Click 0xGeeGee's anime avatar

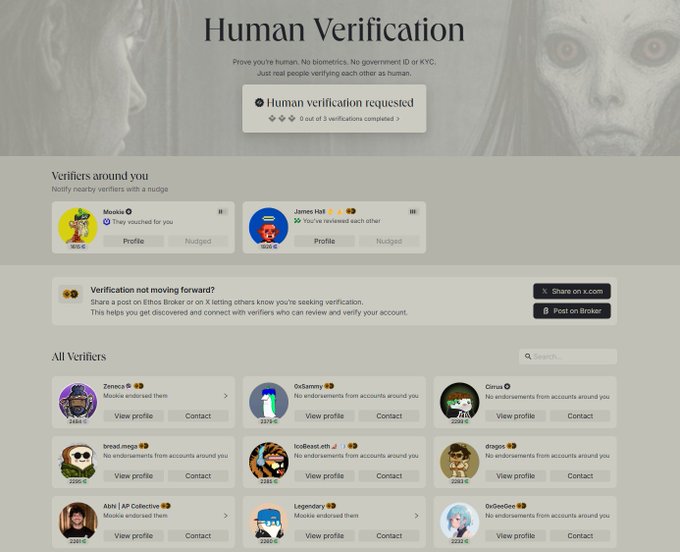click(x=460, y=521)
